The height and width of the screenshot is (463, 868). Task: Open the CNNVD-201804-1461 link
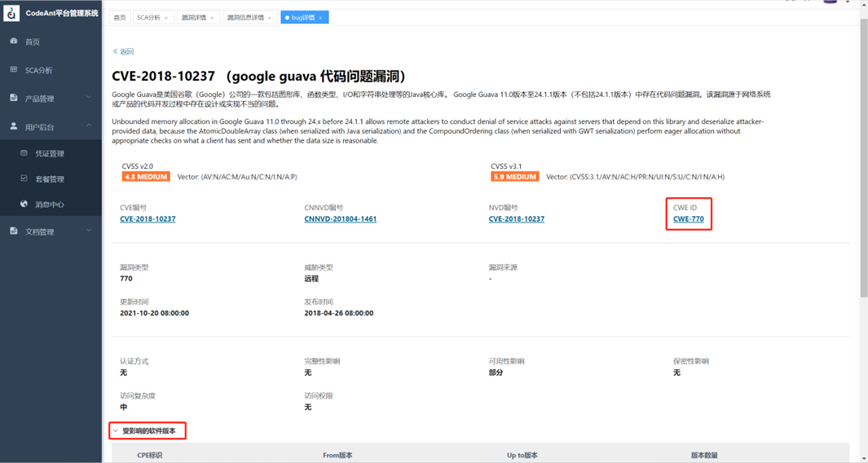pos(341,218)
